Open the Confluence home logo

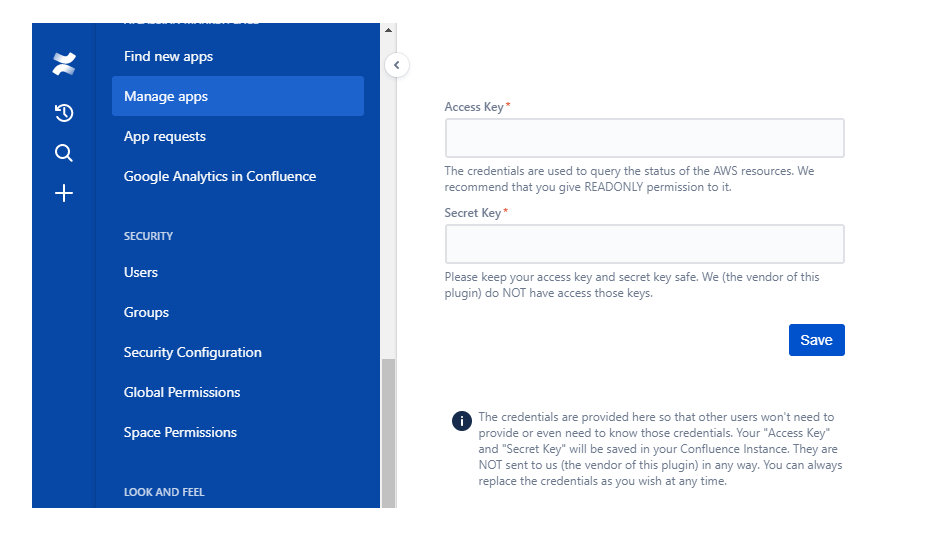click(x=64, y=64)
